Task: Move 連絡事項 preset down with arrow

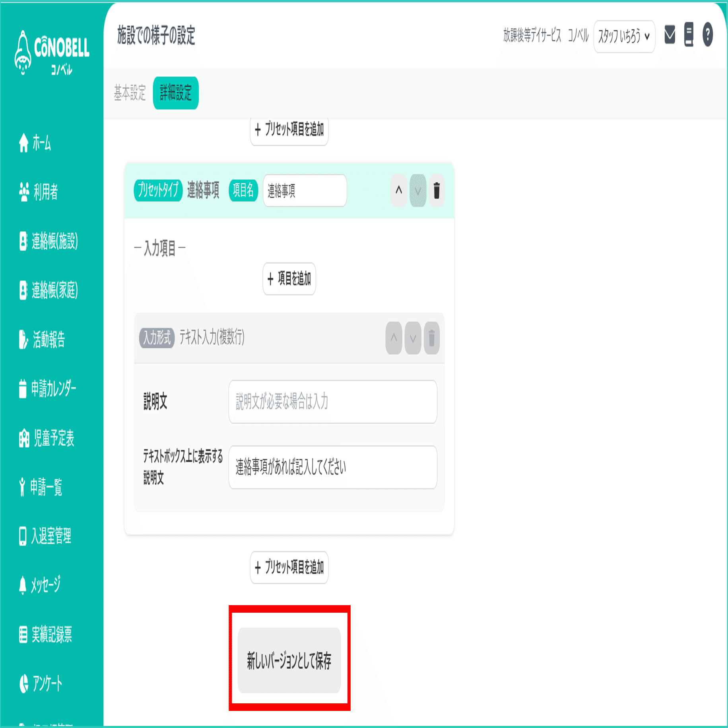Action: click(x=418, y=190)
